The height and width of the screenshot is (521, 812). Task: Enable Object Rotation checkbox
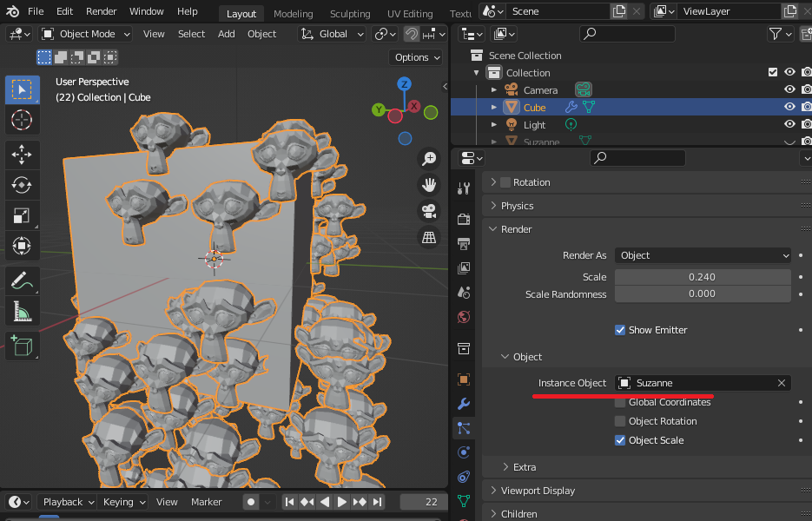(620, 421)
